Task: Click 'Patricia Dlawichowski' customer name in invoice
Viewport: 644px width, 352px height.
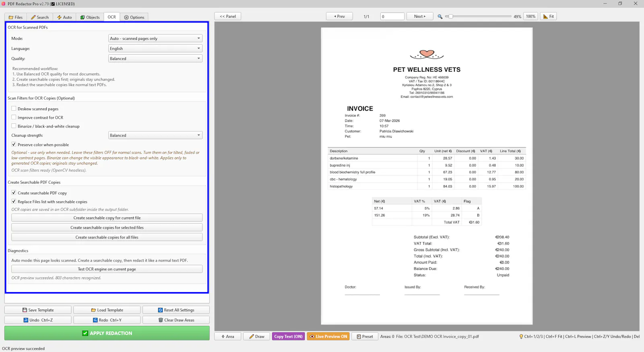Action: point(396,131)
